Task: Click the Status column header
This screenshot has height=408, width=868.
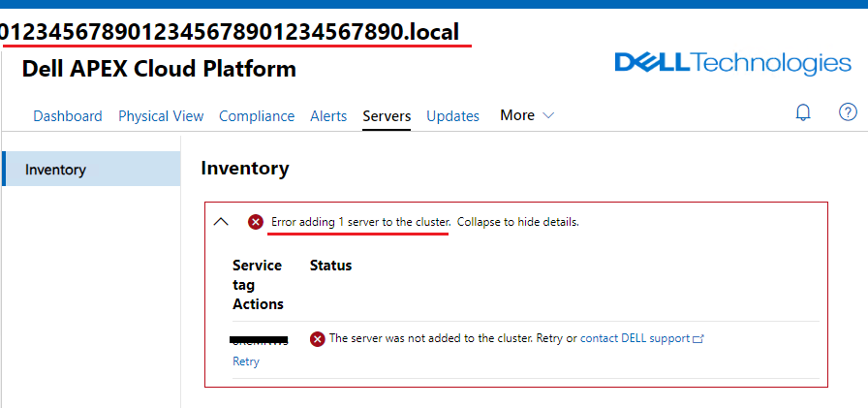Action: point(330,265)
